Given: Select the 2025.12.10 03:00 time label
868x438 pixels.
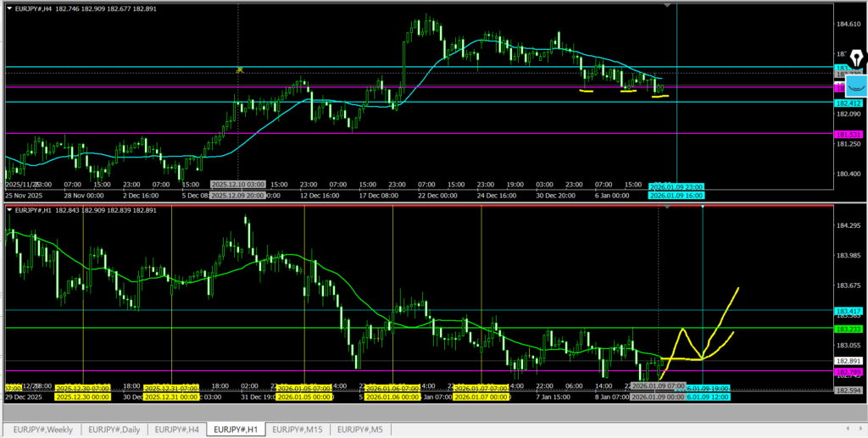Looking at the screenshot, I should [237, 185].
